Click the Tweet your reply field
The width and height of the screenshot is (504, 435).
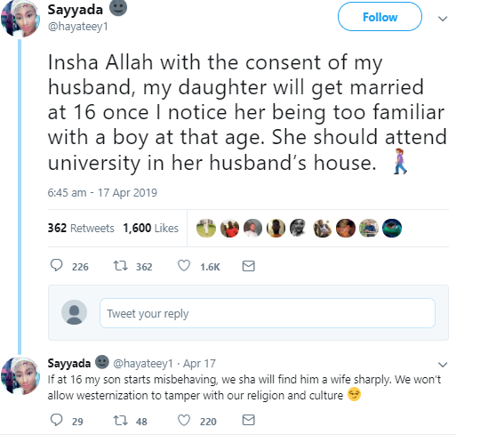(268, 313)
